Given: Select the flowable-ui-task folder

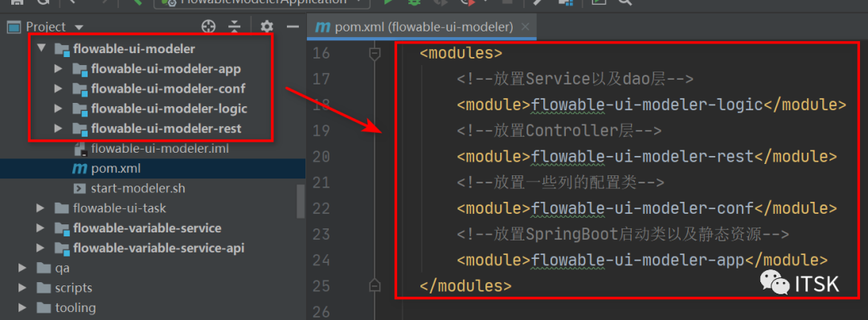Looking at the screenshot, I should [120, 208].
